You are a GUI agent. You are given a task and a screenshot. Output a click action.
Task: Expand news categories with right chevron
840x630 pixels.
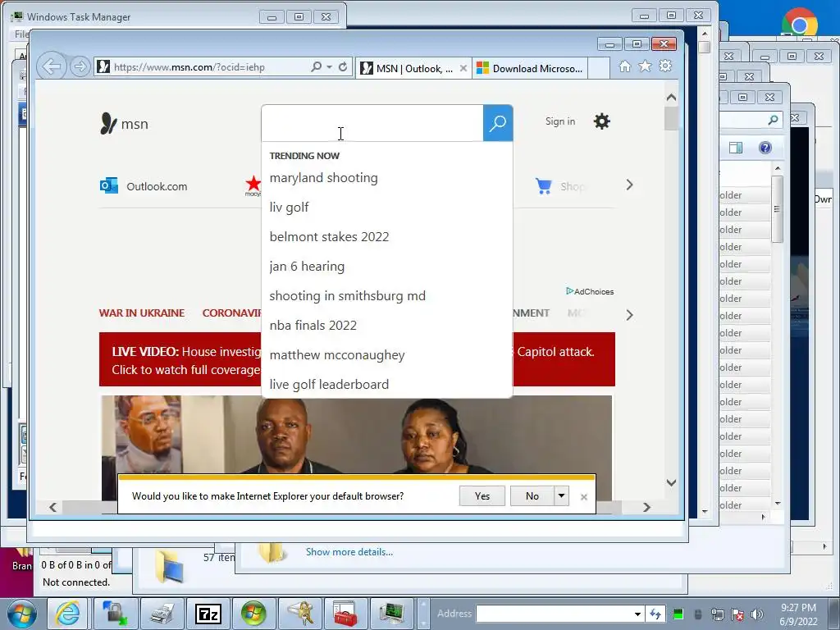(629, 315)
